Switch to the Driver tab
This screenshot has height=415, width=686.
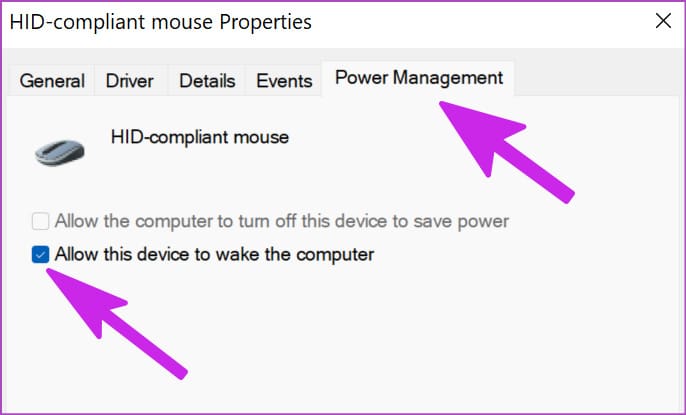pos(130,81)
